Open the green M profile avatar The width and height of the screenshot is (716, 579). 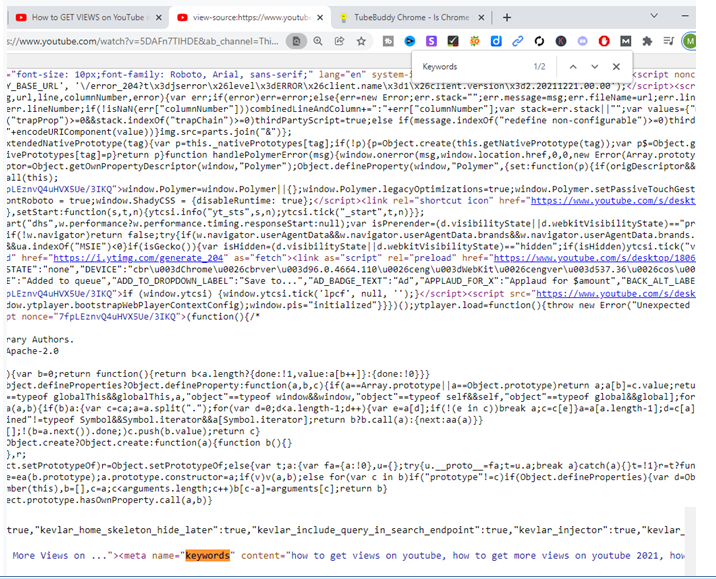pos(689,41)
